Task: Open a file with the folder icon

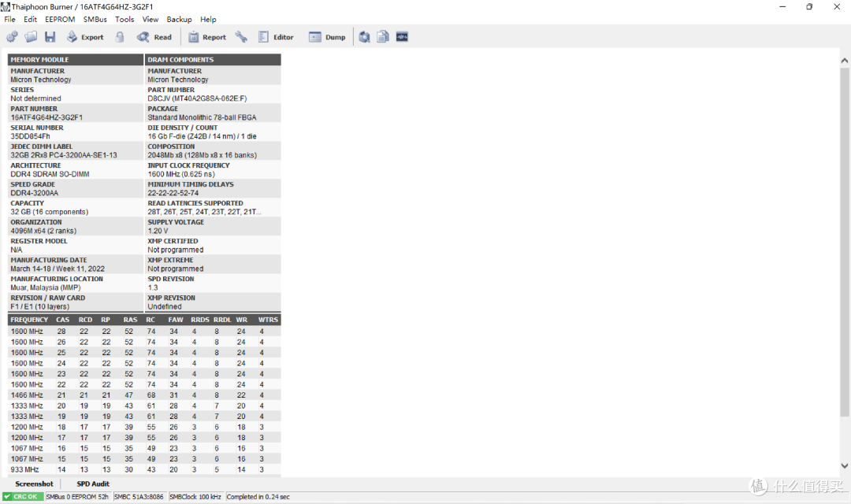Action: (31, 37)
